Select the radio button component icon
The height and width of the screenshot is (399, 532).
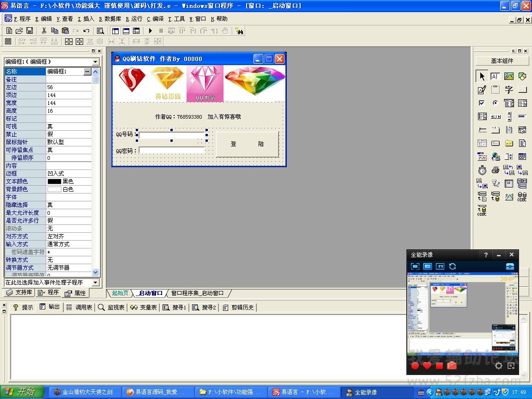coord(495,103)
